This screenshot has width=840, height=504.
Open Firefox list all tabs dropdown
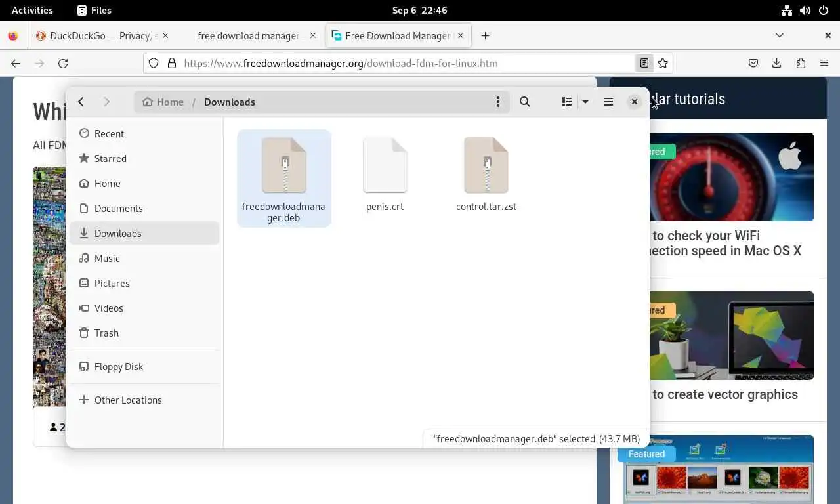pos(780,35)
